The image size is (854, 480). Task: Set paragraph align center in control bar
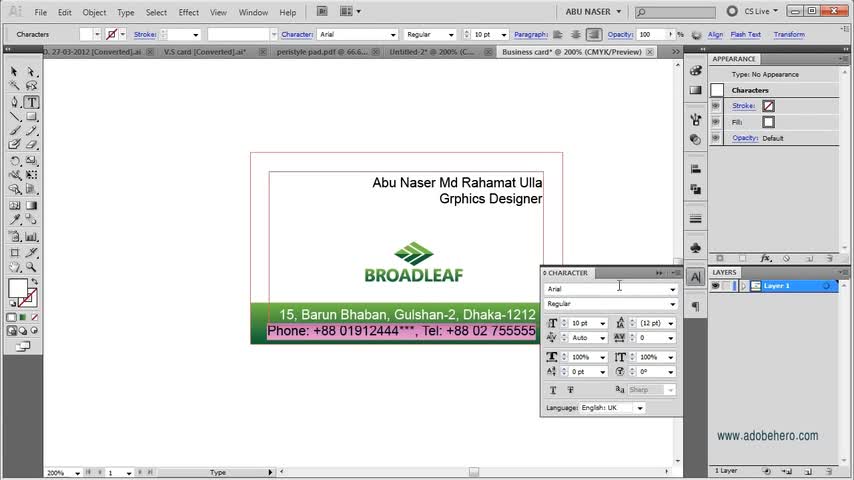[576, 34]
